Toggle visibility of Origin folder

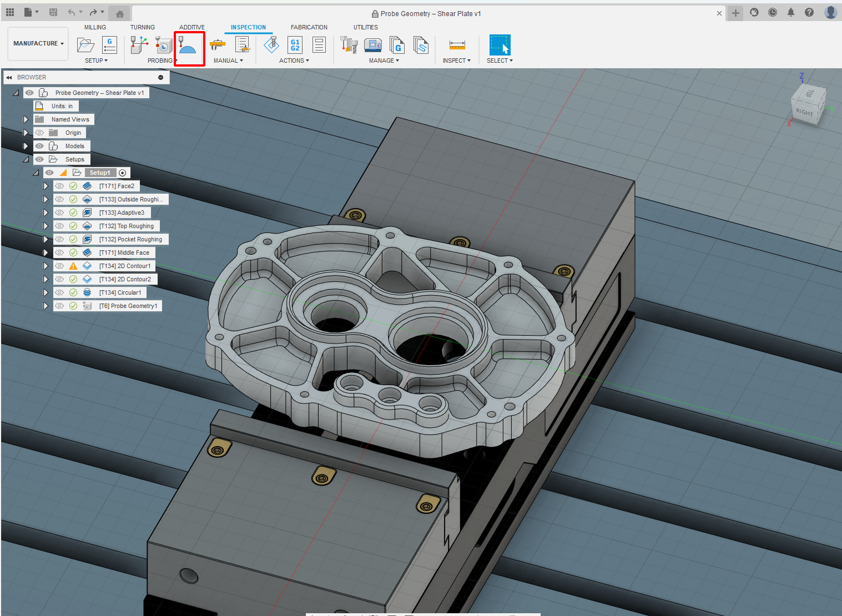[x=39, y=133]
